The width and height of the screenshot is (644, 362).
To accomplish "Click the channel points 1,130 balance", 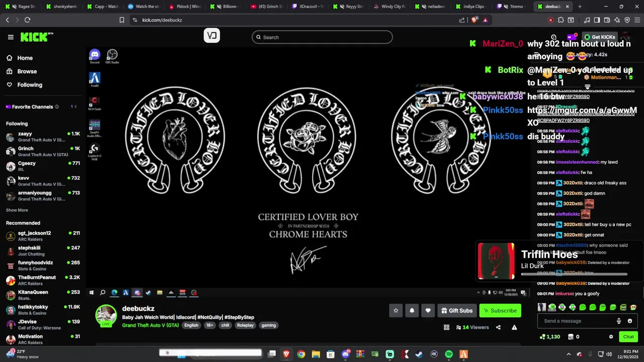I will click(x=549, y=337).
